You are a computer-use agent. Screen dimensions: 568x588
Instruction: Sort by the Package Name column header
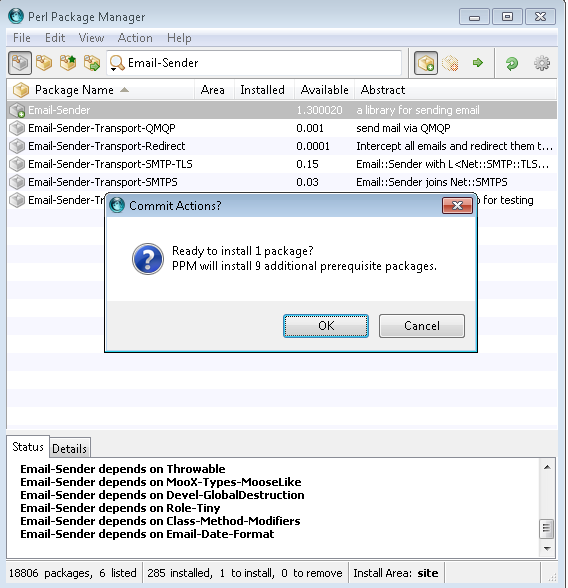pos(100,90)
